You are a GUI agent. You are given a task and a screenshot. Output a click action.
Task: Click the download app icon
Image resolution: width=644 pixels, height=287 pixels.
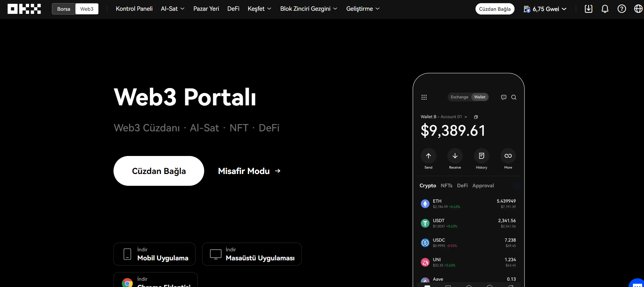[x=589, y=9]
